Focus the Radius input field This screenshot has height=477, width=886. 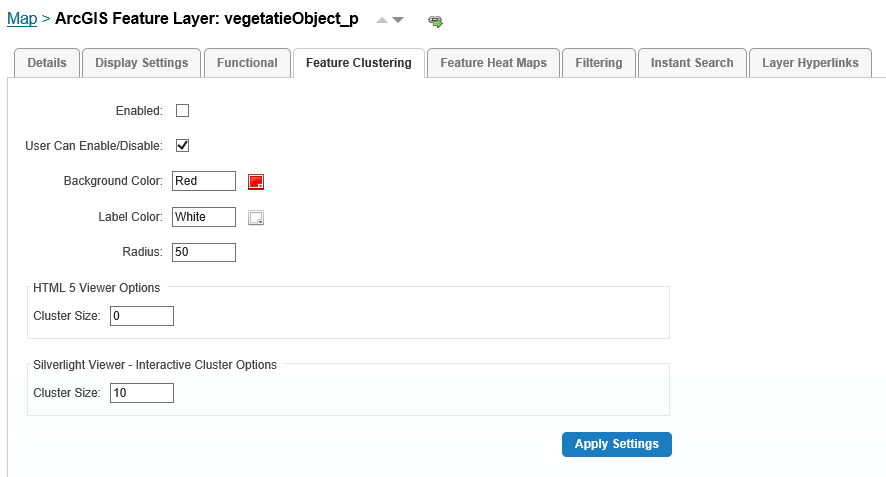click(x=204, y=252)
